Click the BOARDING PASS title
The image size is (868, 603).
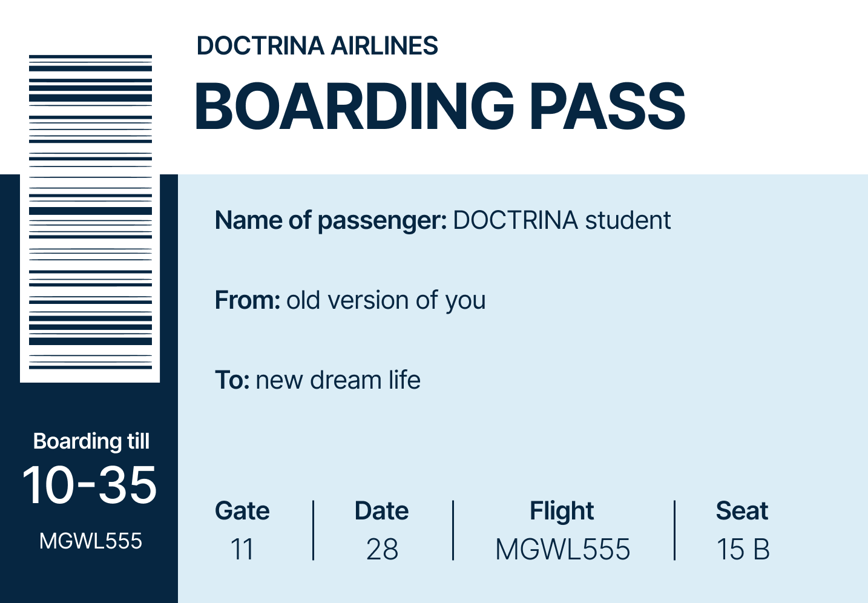tap(439, 107)
